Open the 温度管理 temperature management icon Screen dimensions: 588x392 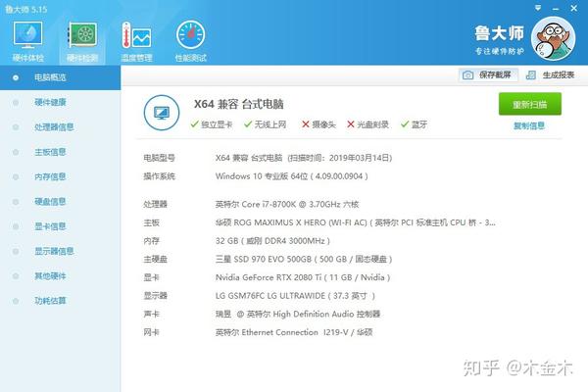click(x=136, y=41)
